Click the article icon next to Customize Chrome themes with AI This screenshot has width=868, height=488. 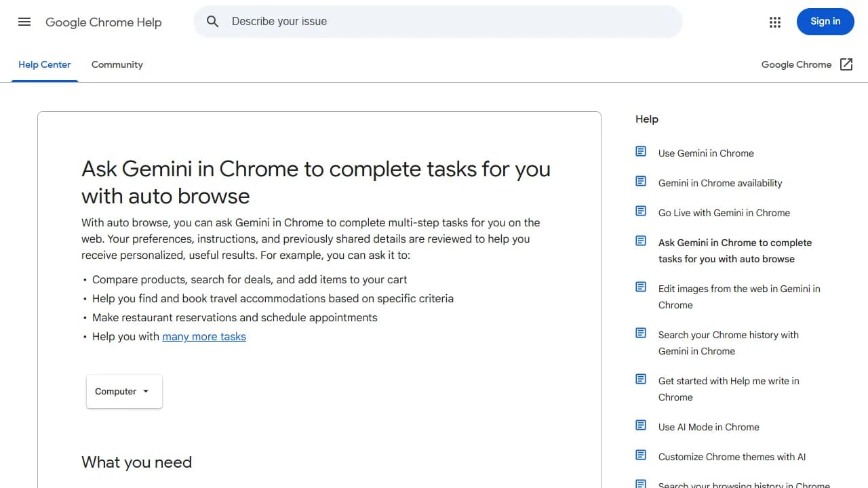641,455
